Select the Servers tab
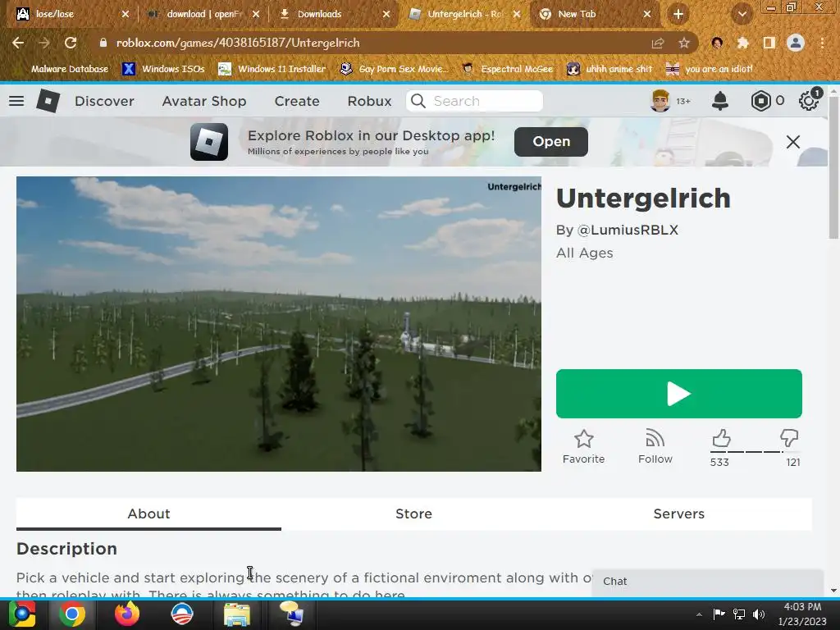This screenshot has width=840, height=630. tap(678, 514)
